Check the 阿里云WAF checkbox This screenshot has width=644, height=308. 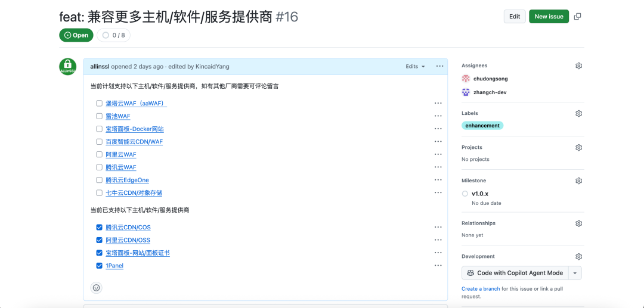coord(100,154)
